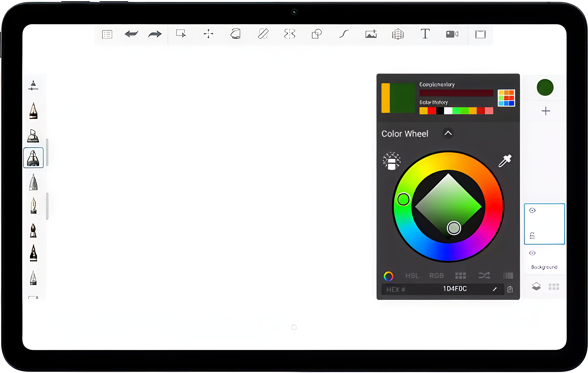
Task: Open the layers panel icon
Action: click(x=536, y=286)
